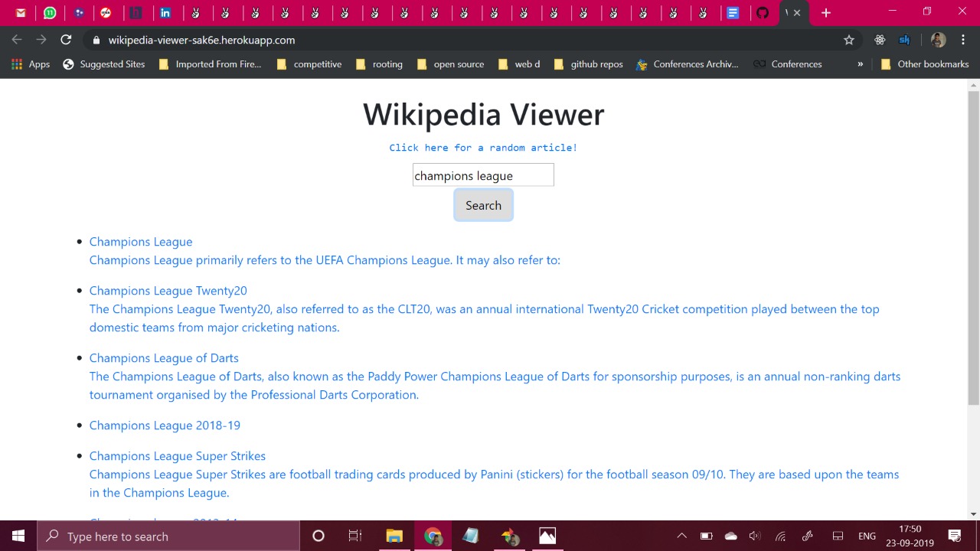Screen dimensions: 980x551
Task: Focus the search box containing champions league
Action: tap(483, 175)
